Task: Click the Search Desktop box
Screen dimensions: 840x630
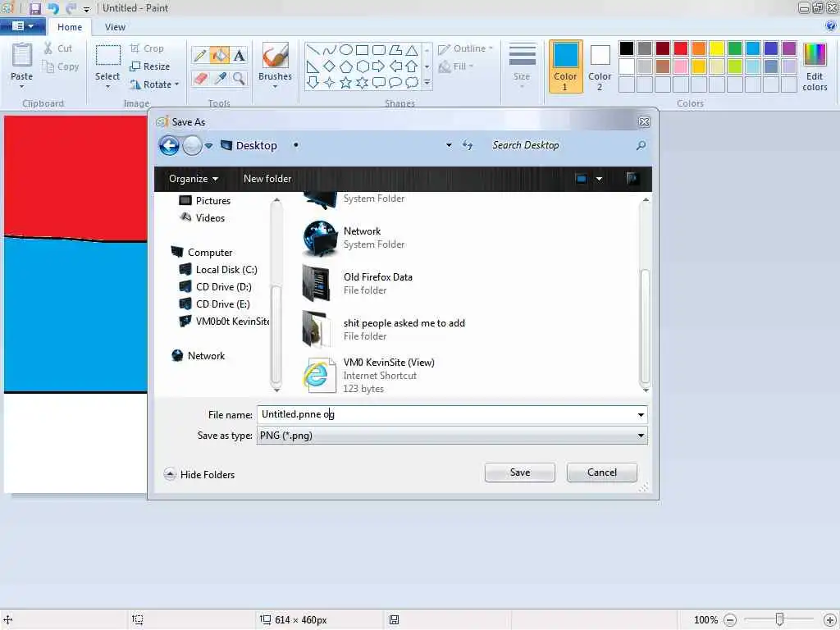Action: (x=569, y=145)
